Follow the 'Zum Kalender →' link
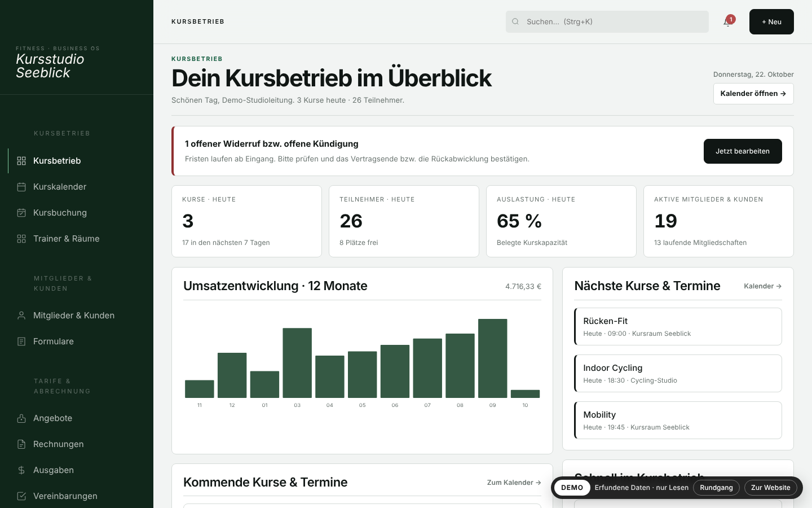Image resolution: width=812 pixels, height=508 pixels. click(514, 483)
